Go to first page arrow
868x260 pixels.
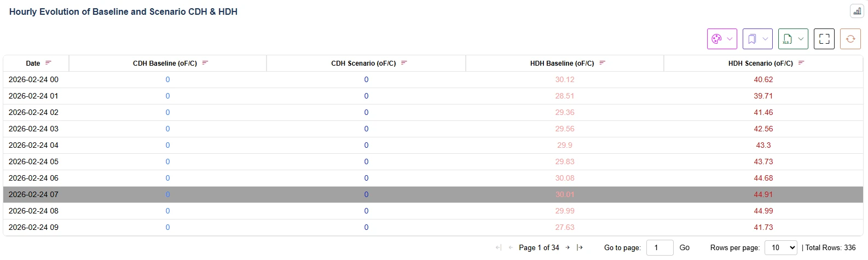(498, 247)
